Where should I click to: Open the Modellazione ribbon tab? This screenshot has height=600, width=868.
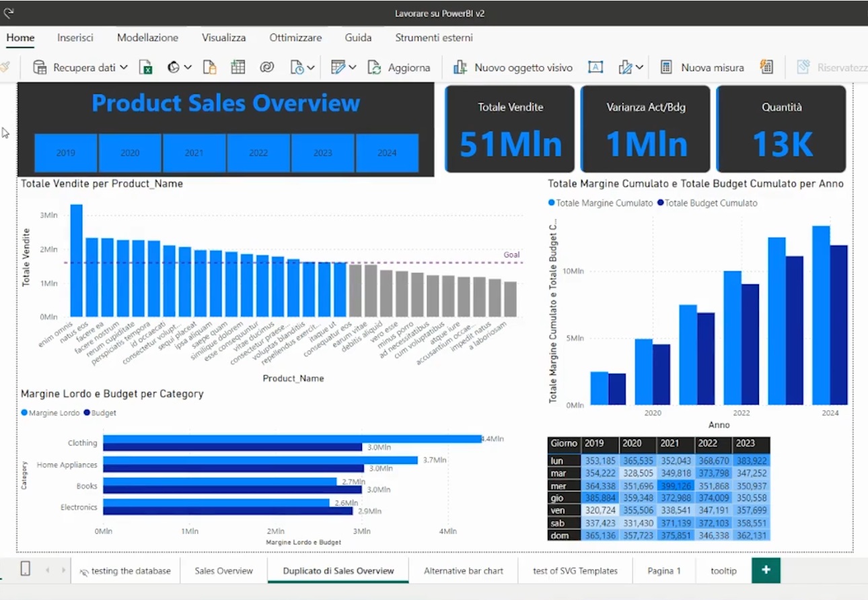point(147,38)
